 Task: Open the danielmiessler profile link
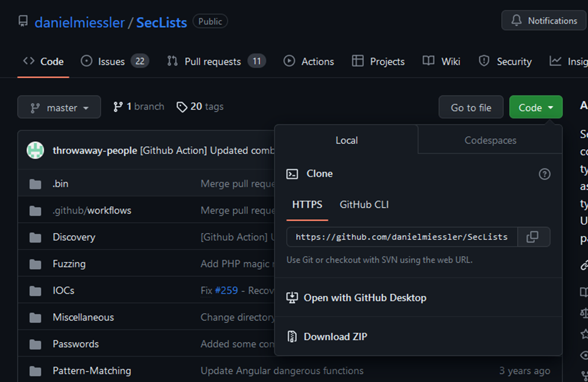[x=80, y=22]
